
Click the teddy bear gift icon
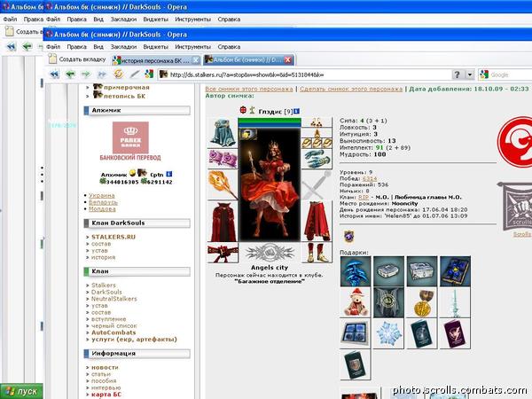[x=356, y=302]
